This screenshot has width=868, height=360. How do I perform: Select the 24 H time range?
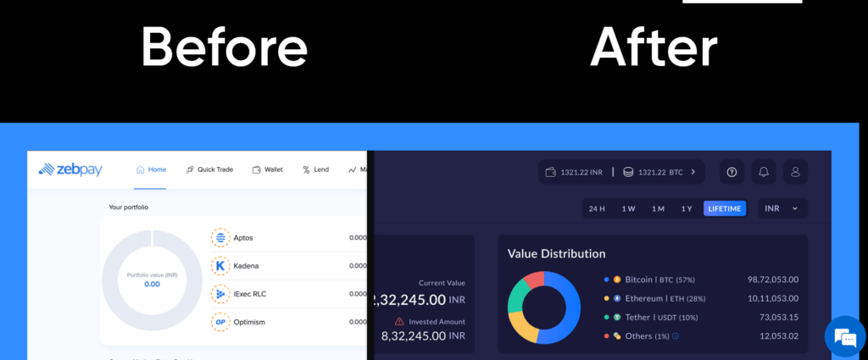click(x=597, y=208)
